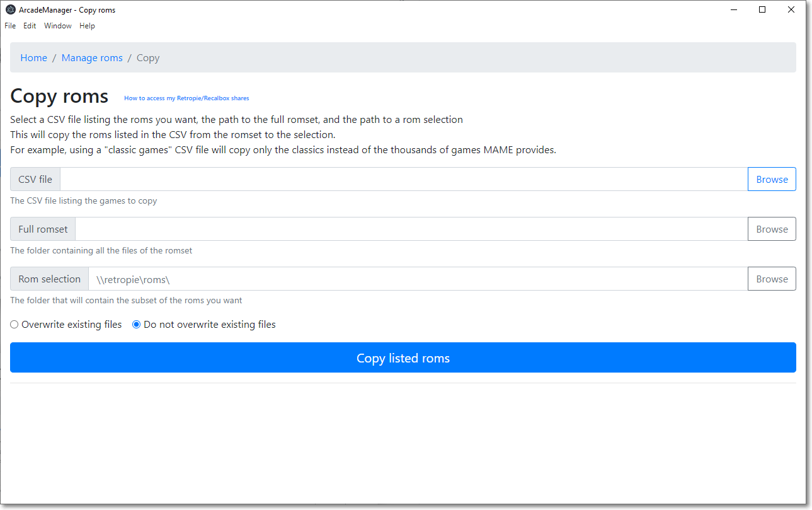Close the ArcadeManager window

coord(791,9)
